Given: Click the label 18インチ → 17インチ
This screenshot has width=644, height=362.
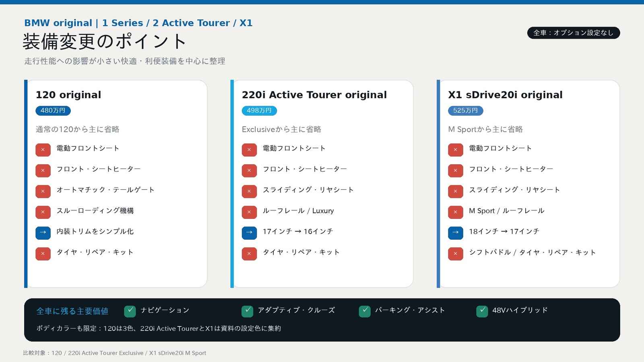Looking at the screenshot, I should [x=504, y=231].
